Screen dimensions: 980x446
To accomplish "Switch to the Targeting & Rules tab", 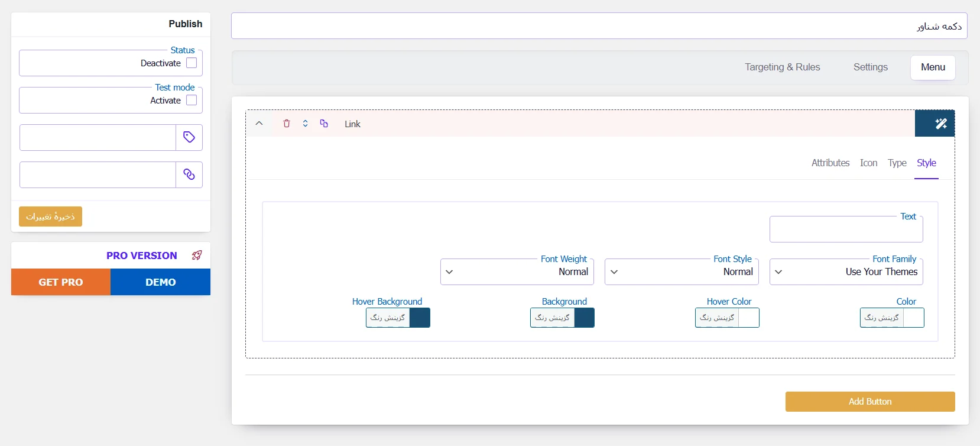I will coord(782,67).
